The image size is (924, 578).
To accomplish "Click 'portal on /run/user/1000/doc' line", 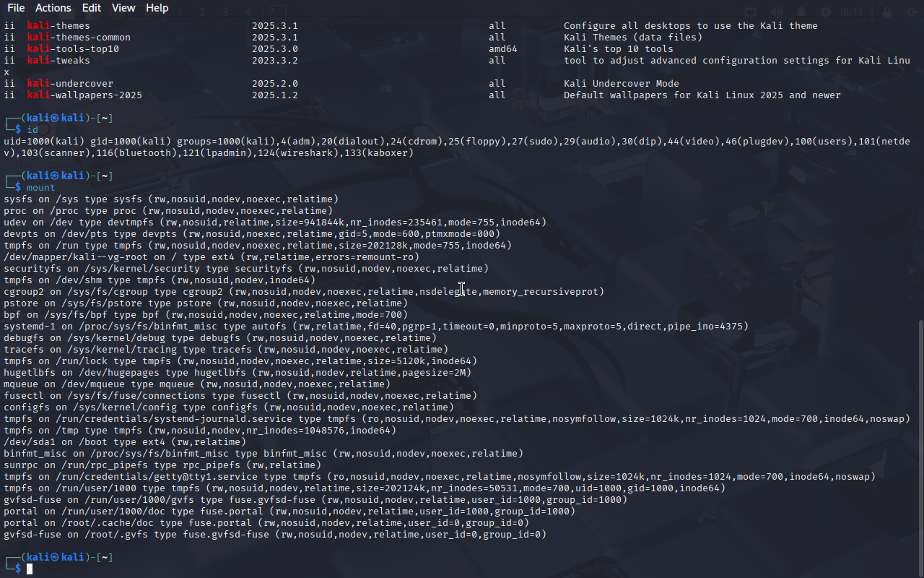I will point(289,512).
